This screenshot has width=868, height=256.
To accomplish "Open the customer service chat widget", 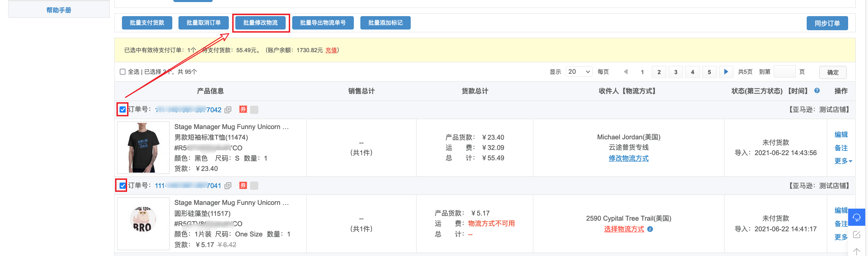I will (856, 217).
